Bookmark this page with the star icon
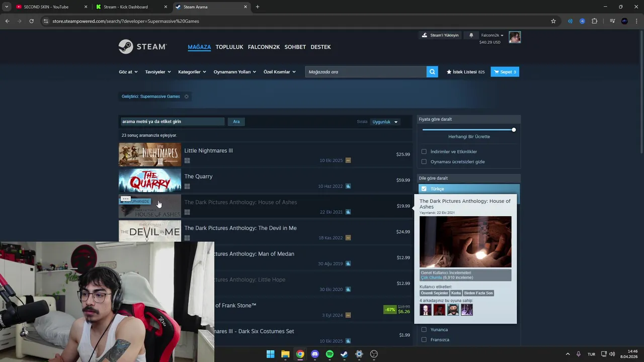The height and width of the screenshot is (362, 644). point(553,21)
